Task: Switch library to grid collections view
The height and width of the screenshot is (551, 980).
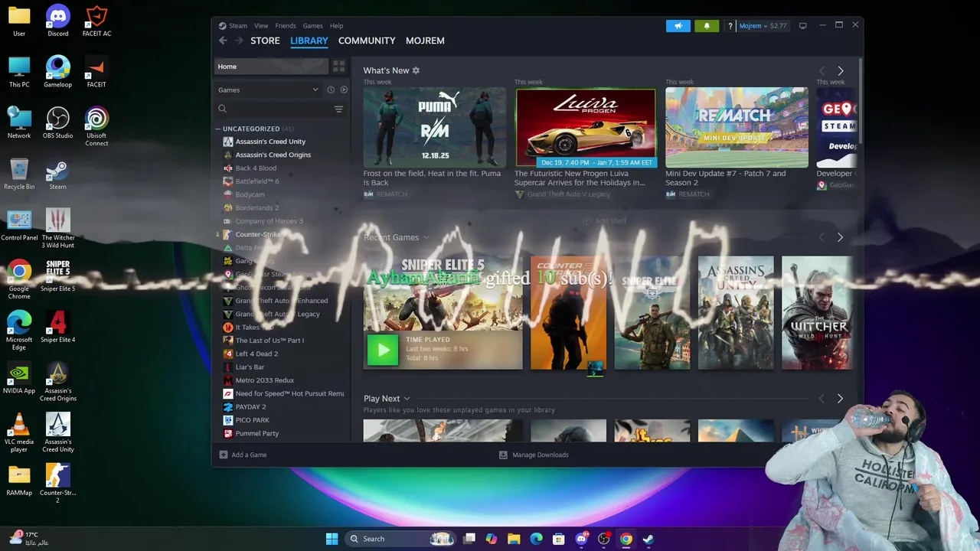Action: 338,67
